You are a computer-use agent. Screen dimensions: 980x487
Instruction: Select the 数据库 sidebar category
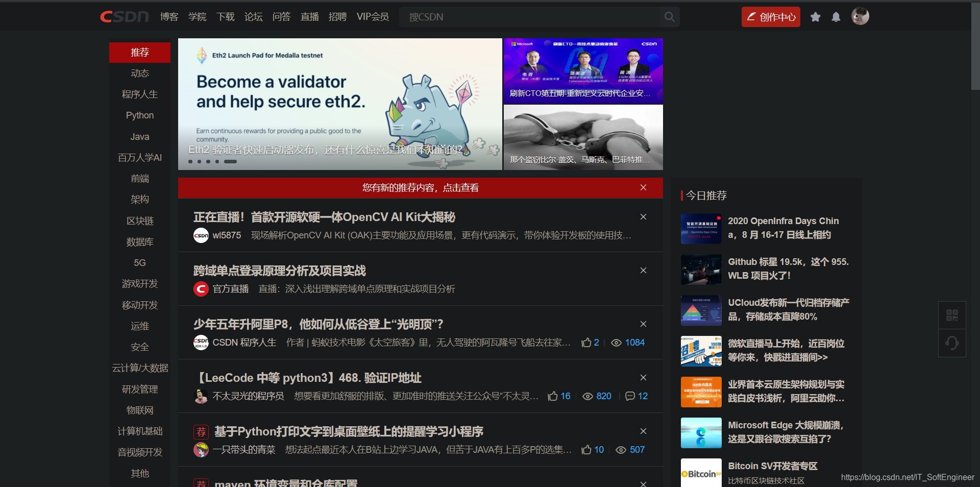point(140,242)
